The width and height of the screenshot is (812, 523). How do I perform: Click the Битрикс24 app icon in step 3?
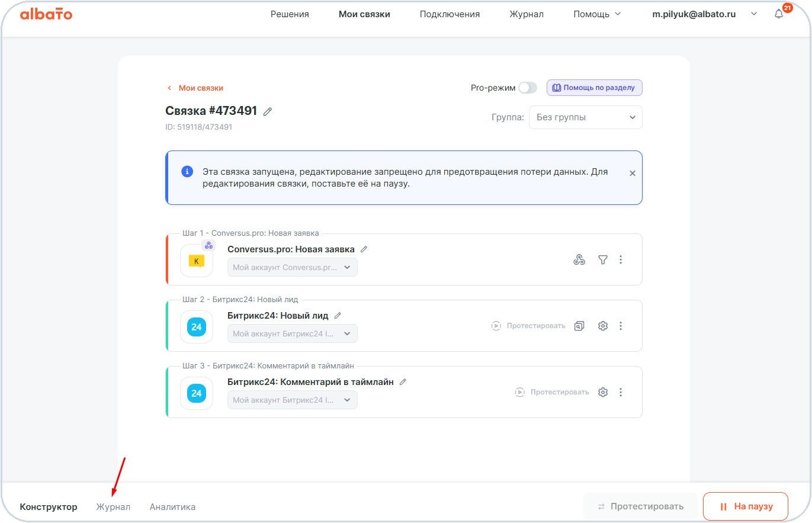click(197, 393)
